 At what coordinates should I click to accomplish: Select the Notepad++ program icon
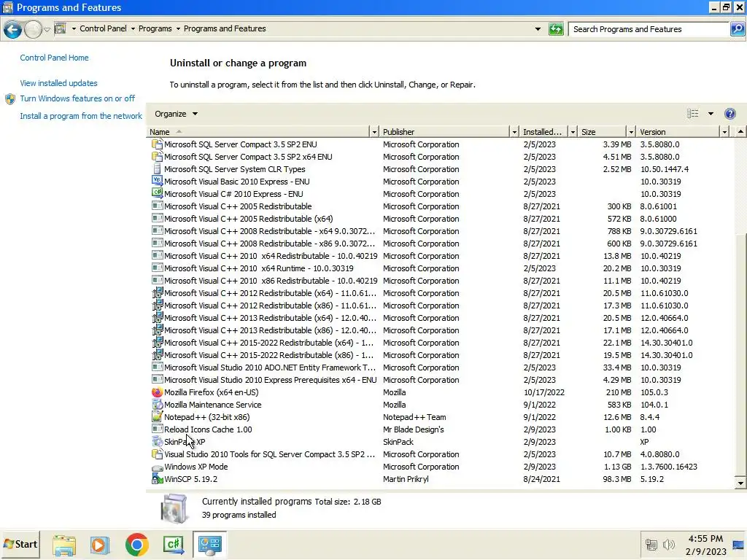pos(157,417)
